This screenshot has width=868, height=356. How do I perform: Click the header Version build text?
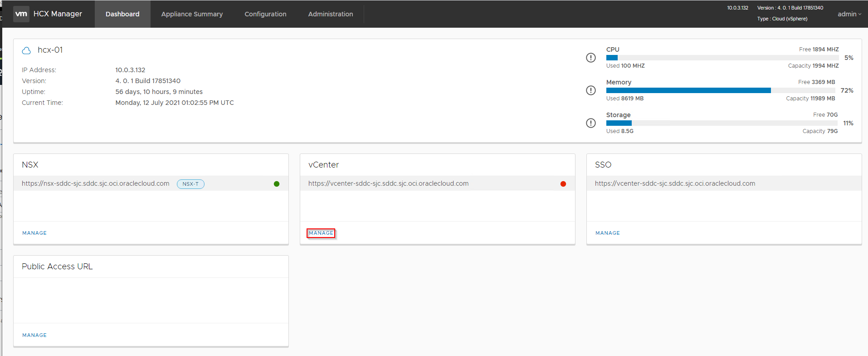click(790, 8)
